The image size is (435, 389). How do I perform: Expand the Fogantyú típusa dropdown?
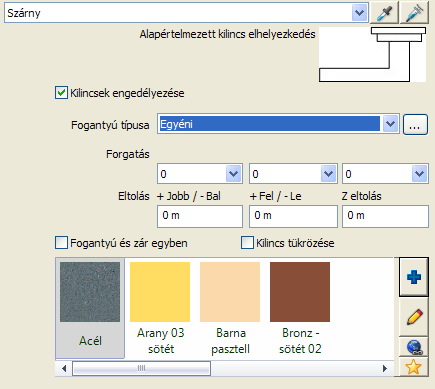(x=390, y=124)
